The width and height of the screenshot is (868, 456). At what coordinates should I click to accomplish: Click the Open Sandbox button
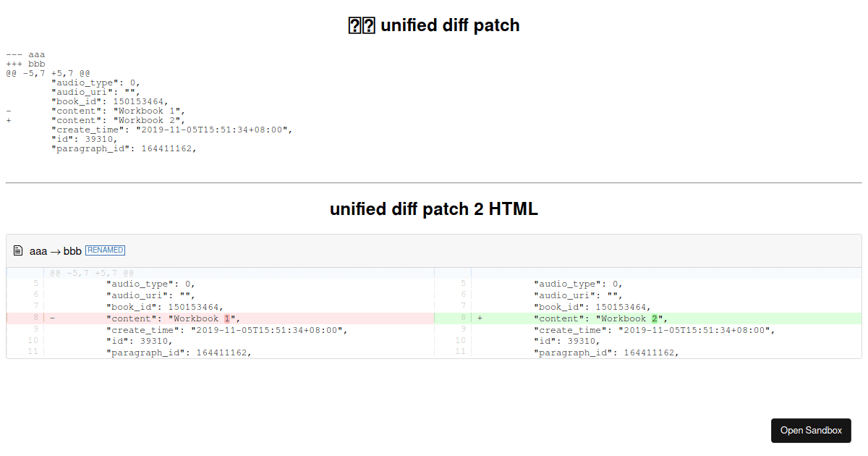tap(811, 430)
